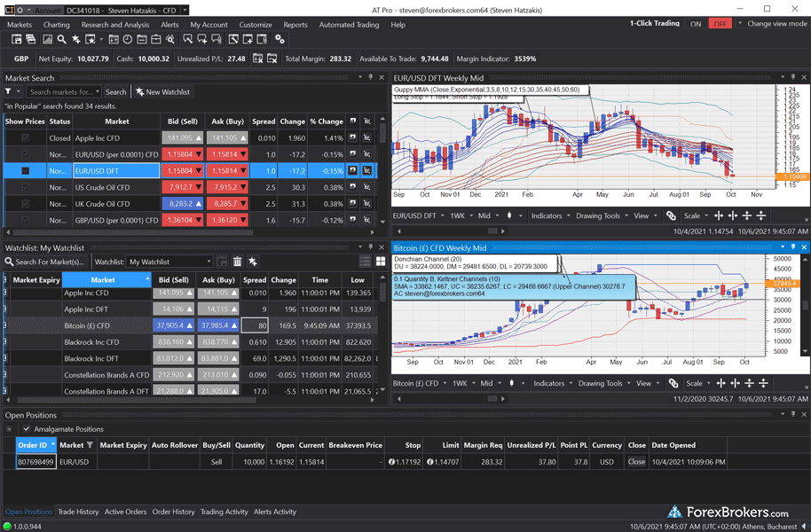The height and width of the screenshot is (532, 811).
Task: Open the Automated Trading menu
Action: (x=349, y=24)
